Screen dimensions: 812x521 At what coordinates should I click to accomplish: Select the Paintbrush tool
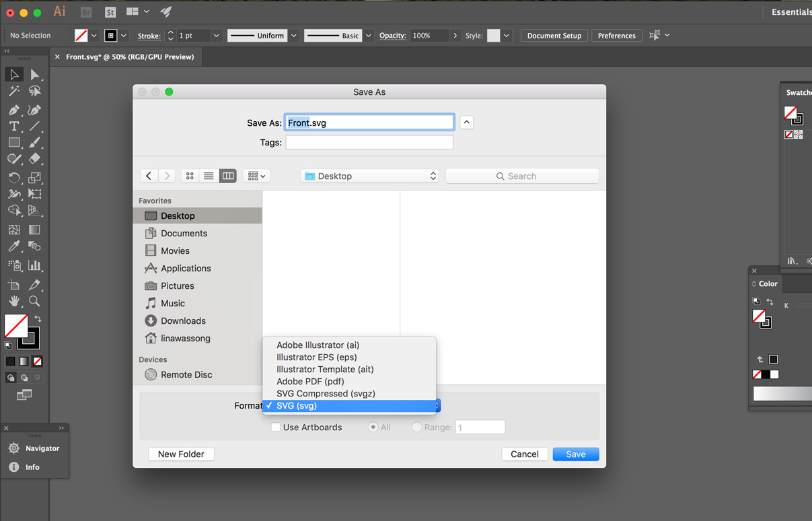34,143
